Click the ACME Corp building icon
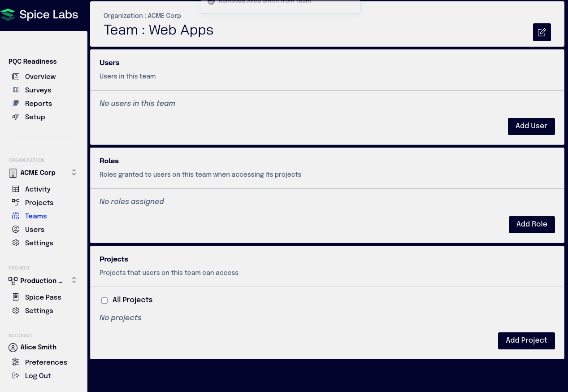Image resolution: width=568 pixels, height=392 pixels. 13,173
